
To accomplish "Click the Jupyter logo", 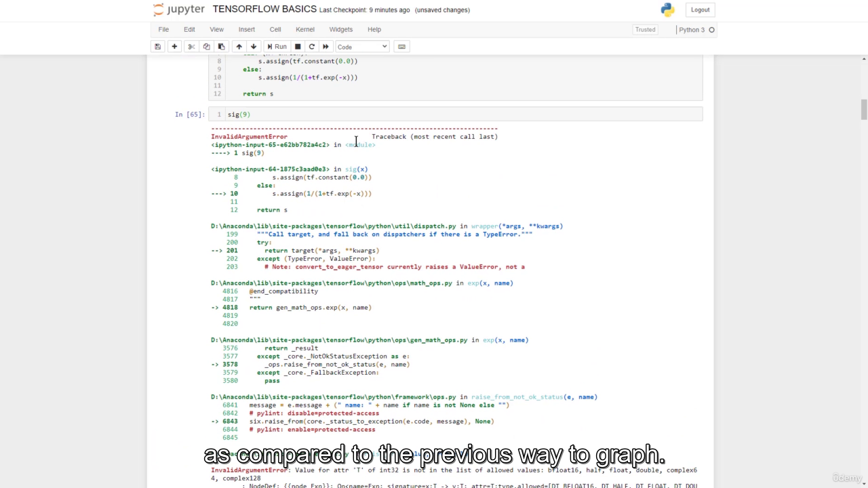I will (x=179, y=9).
